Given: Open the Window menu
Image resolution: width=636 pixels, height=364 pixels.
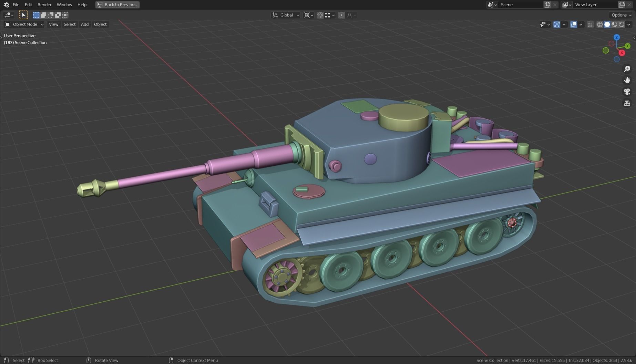Looking at the screenshot, I should pyautogui.click(x=64, y=5).
